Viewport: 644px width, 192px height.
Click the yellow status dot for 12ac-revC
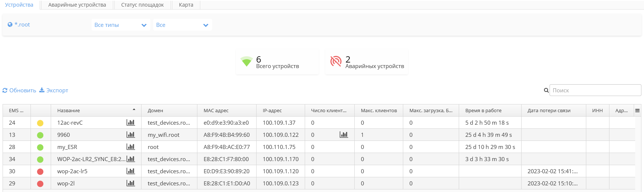tap(40, 123)
